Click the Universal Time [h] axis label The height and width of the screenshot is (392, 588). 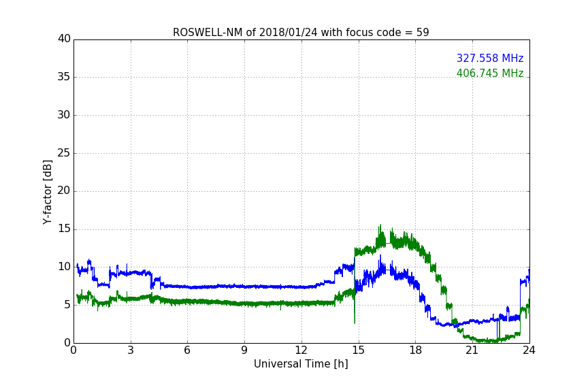pos(301,364)
